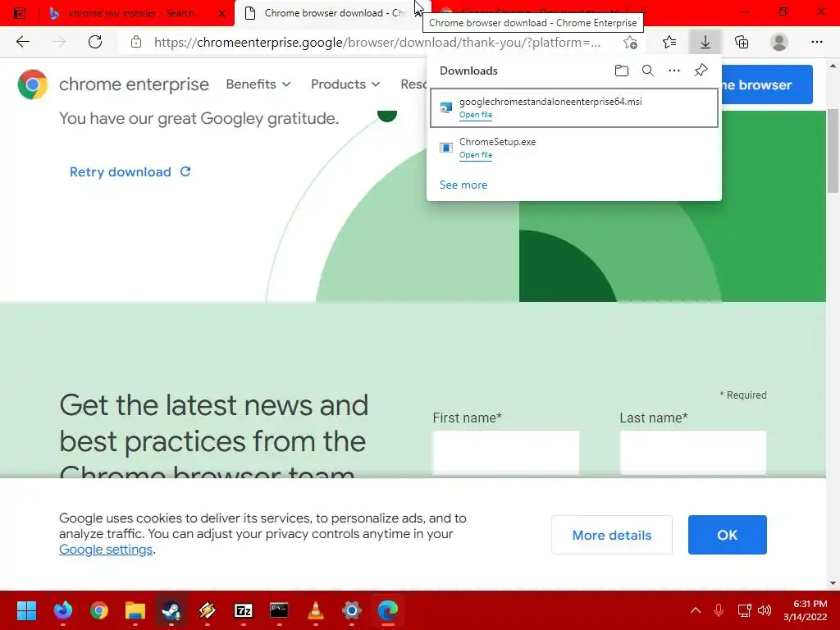840x630 pixels.
Task: Show hidden system tray icons
Action: [696, 610]
